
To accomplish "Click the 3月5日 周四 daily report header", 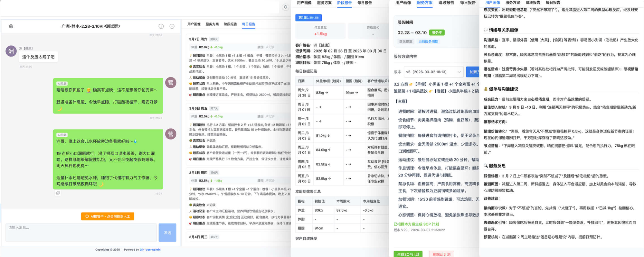I will 198,173.
